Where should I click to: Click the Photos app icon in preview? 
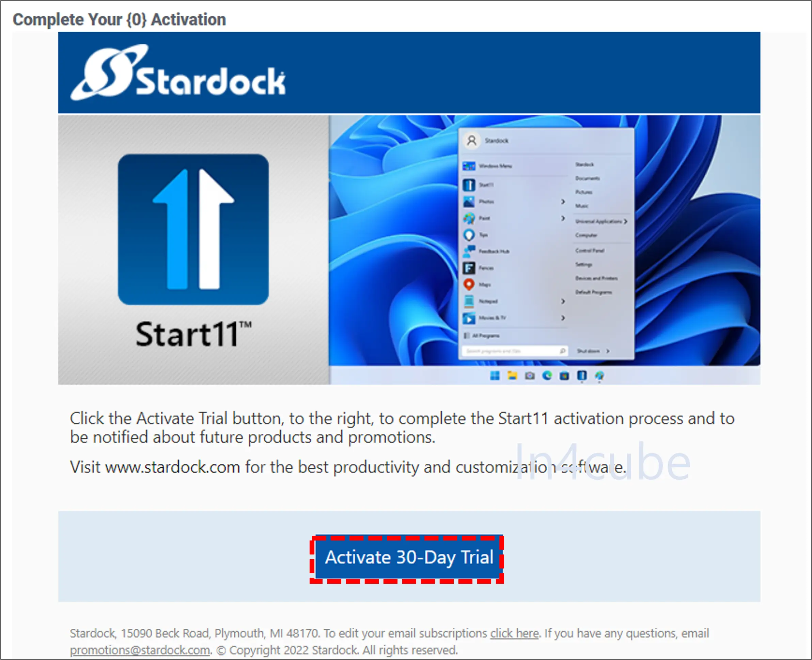coord(469,202)
